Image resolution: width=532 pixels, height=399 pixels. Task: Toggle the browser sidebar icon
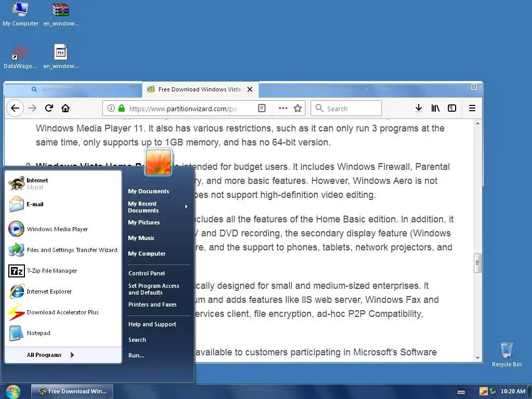click(452, 108)
